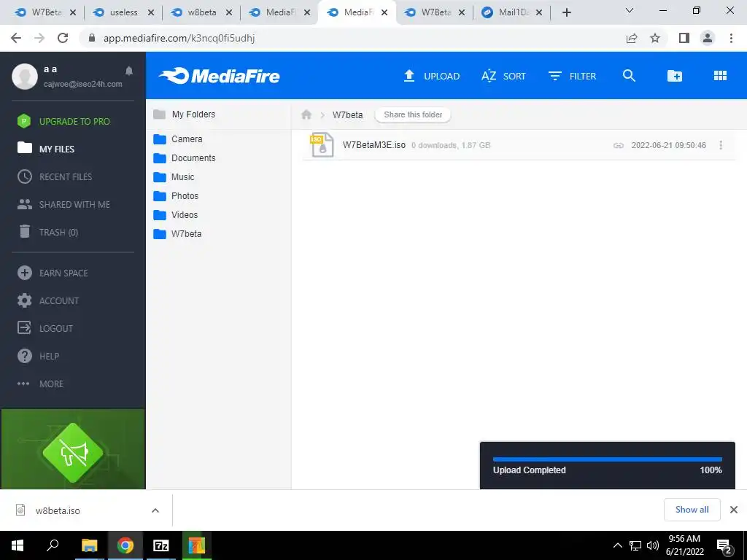This screenshot has height=560, width=747.
Task: Click the volume speaker icon
Action: coord(653,545)
